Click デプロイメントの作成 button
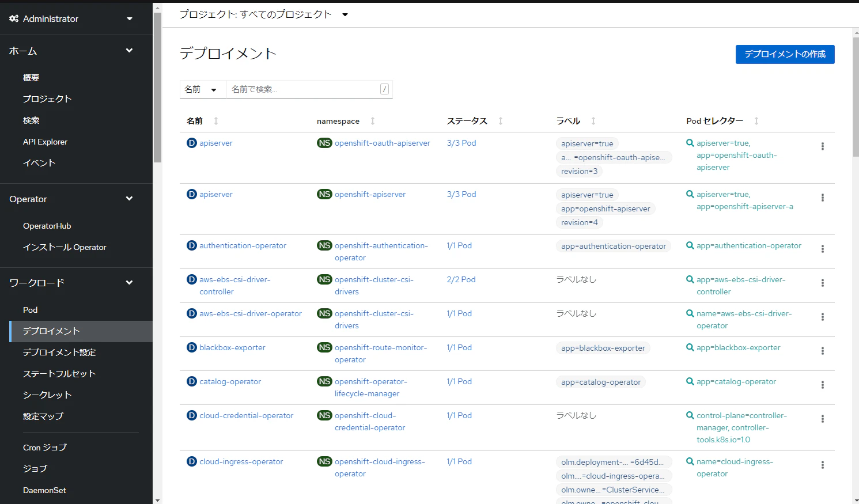 [x=785, y=54]
